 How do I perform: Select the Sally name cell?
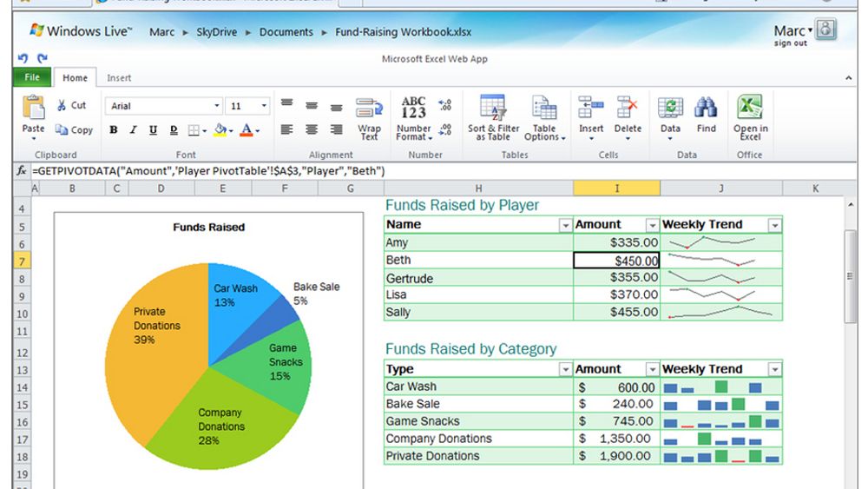[x=478, y=313]
